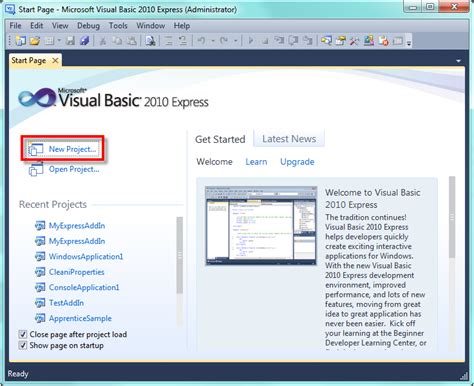Click the Step Over debug icon

(293, 41)
